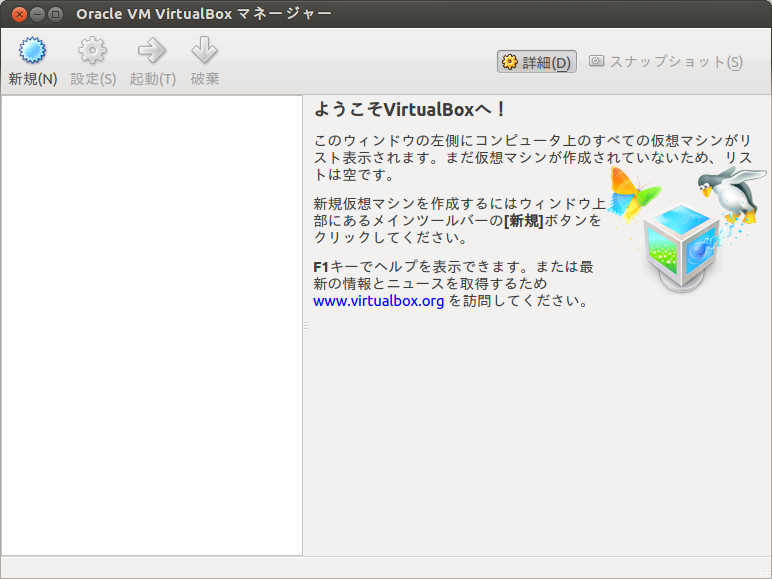
Task: Click the camera icon beside スナップショット
Action: (x=597, y=61)
